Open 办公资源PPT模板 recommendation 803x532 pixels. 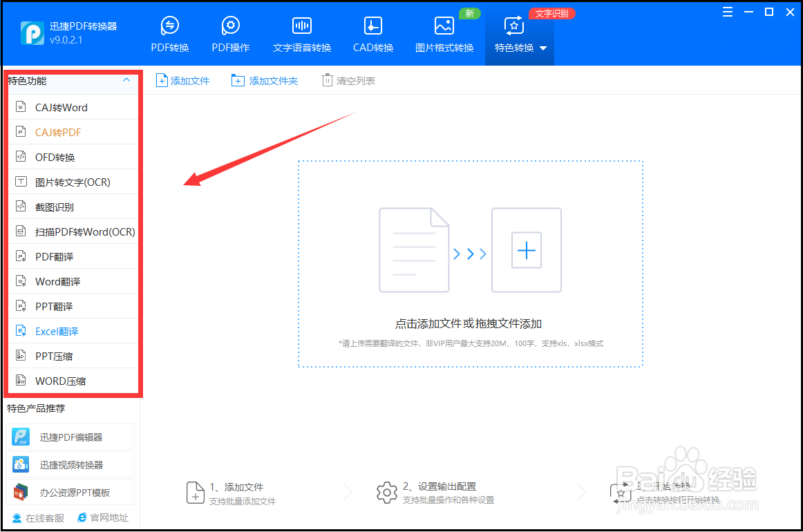coord(70,492)
